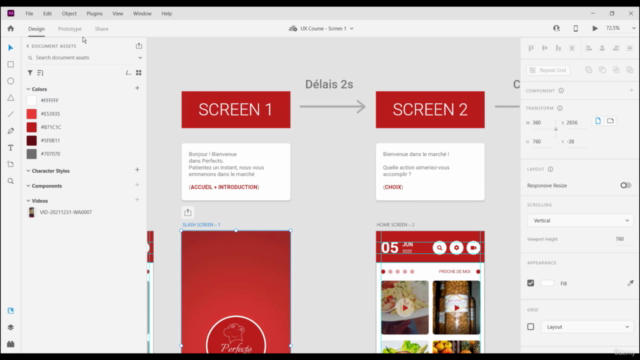Select the Line tool
640x360 pixels.
(11, 114)
